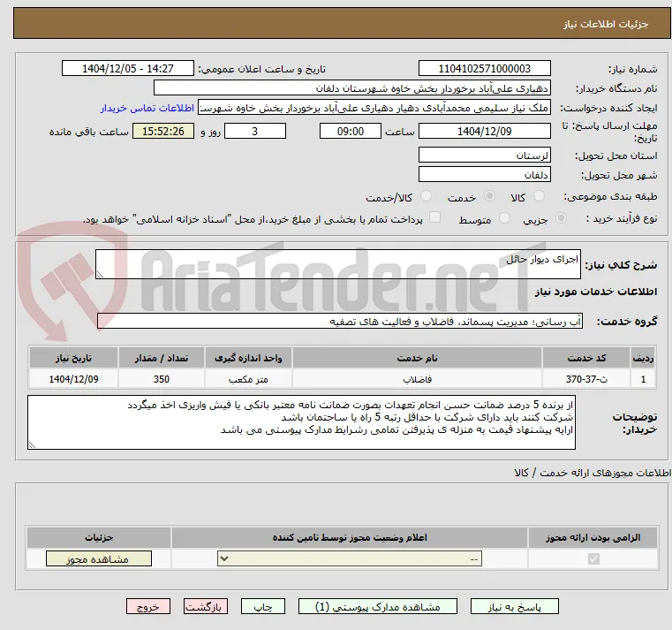
Task: Toggle the Islamic treasury payment checkbox
Action: pyautogui.click(x=434, y=217)
